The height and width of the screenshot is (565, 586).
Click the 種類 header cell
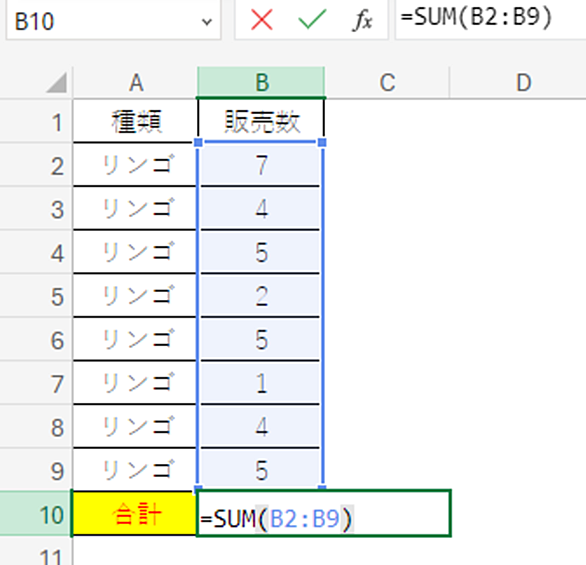tap(135, 121)
